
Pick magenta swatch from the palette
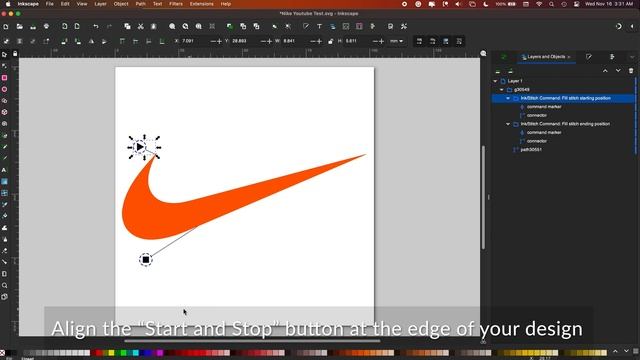(160, 353)
